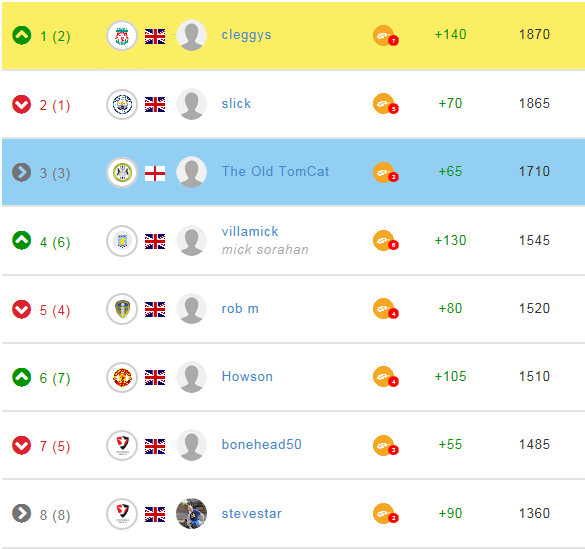Click the bonehead50 username
Viewport: 585px width, 549px height.
point(262,444)
